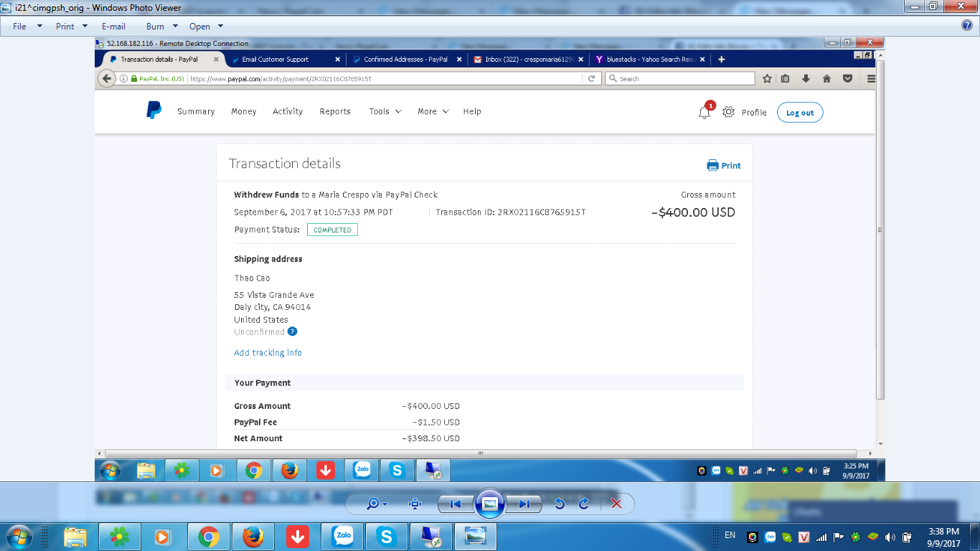Click Firefox in the remote desktop taskbar

(290, 471)
